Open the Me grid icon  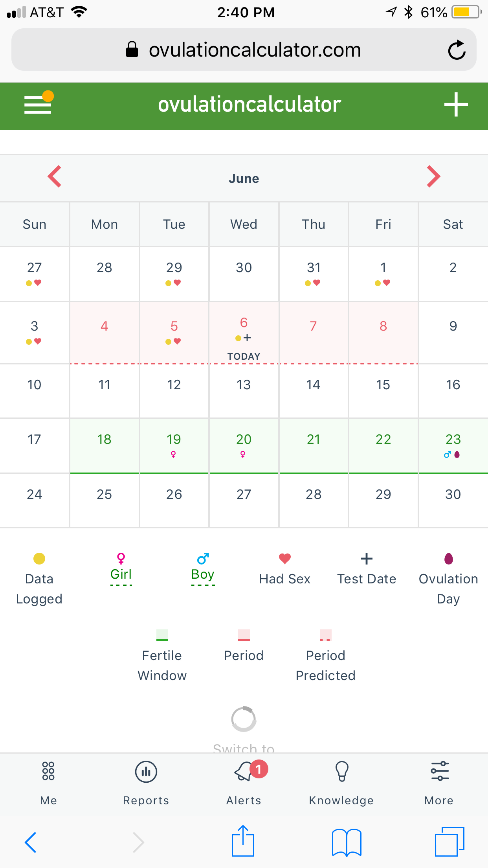(x=48, y=771)
